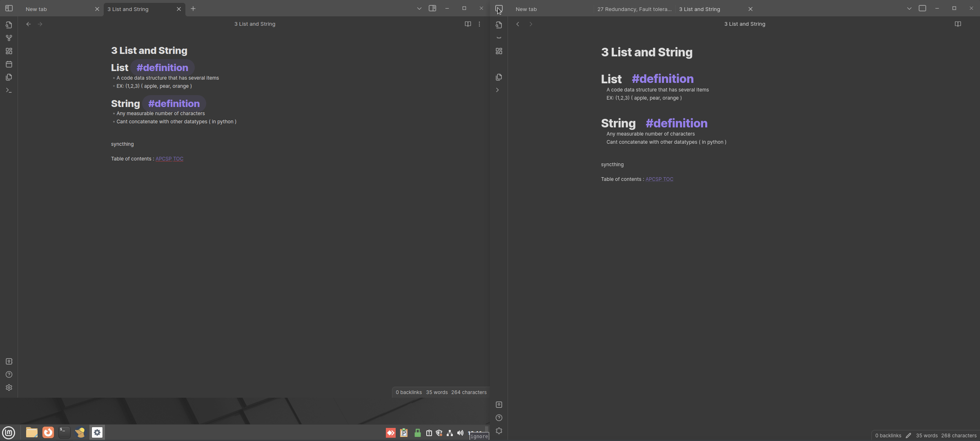Open the right window's tab dropdown
980x441 pixels.
pyautogui.click(x=909, y=8)
